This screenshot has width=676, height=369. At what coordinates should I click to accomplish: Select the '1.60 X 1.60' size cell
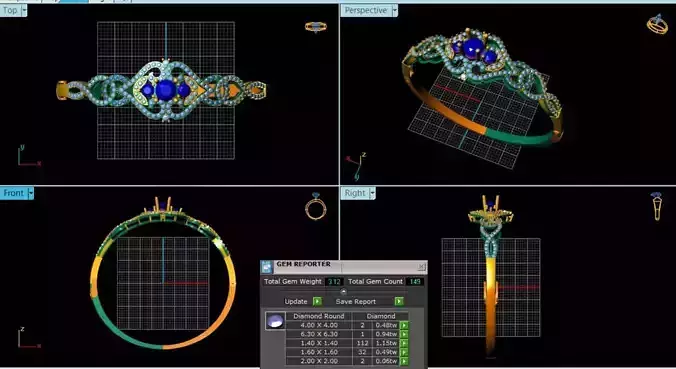tap(319, 352)
